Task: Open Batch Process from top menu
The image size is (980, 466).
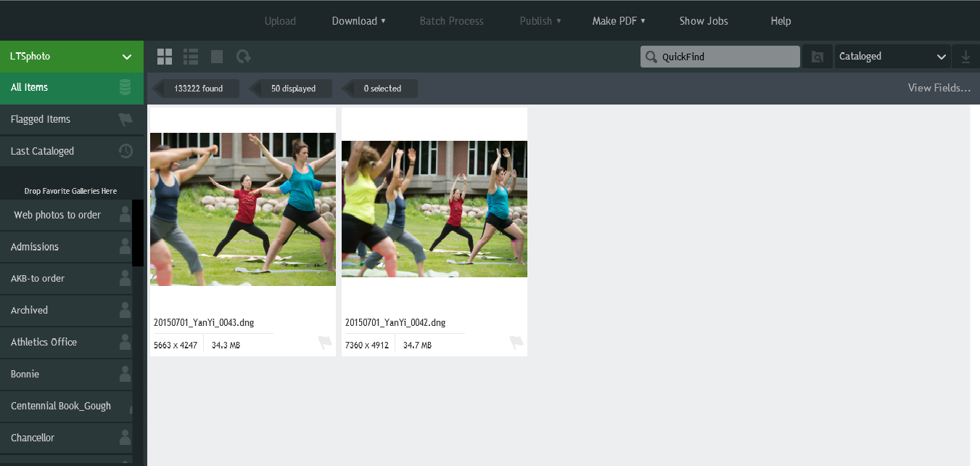Action: click(x=451, y=21)
